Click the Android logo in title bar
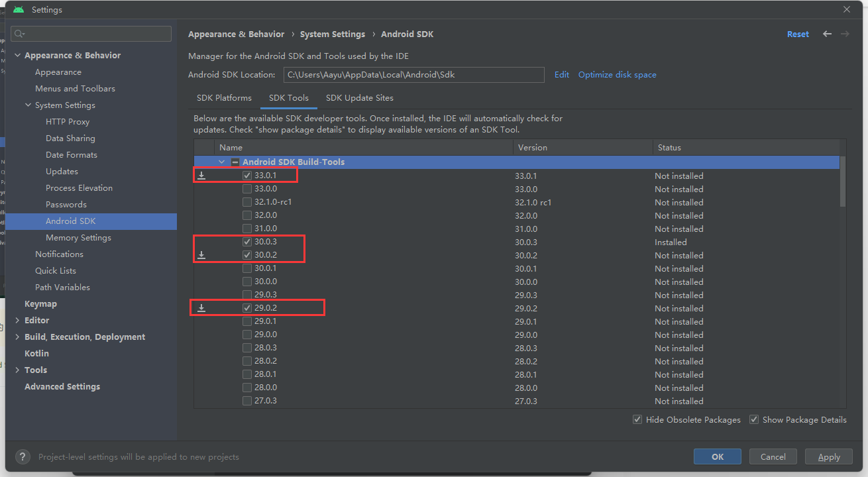This screenshot has width=868, height=477. 19,10
